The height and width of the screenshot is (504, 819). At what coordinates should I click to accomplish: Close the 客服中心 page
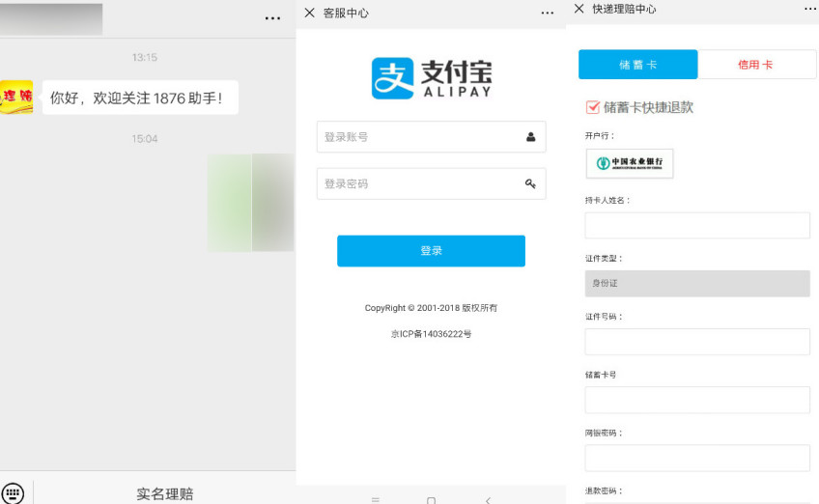[x=309, y=13]
